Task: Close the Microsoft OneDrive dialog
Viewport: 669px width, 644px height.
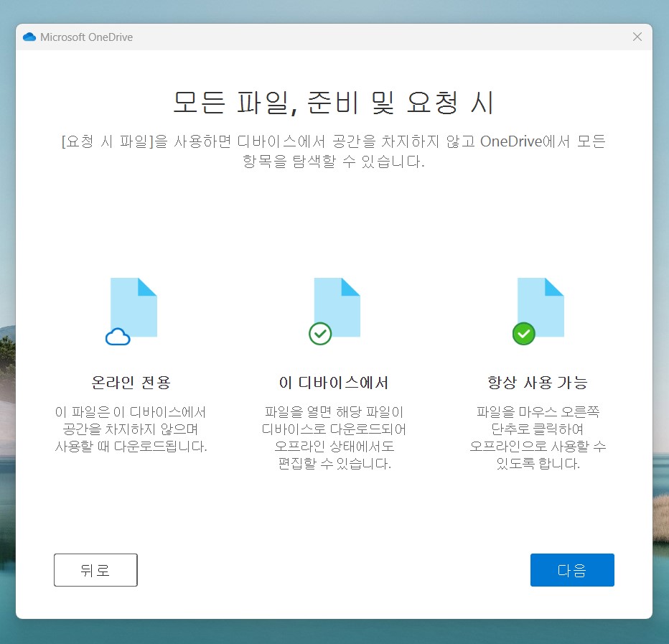Action: pos(637,37)
